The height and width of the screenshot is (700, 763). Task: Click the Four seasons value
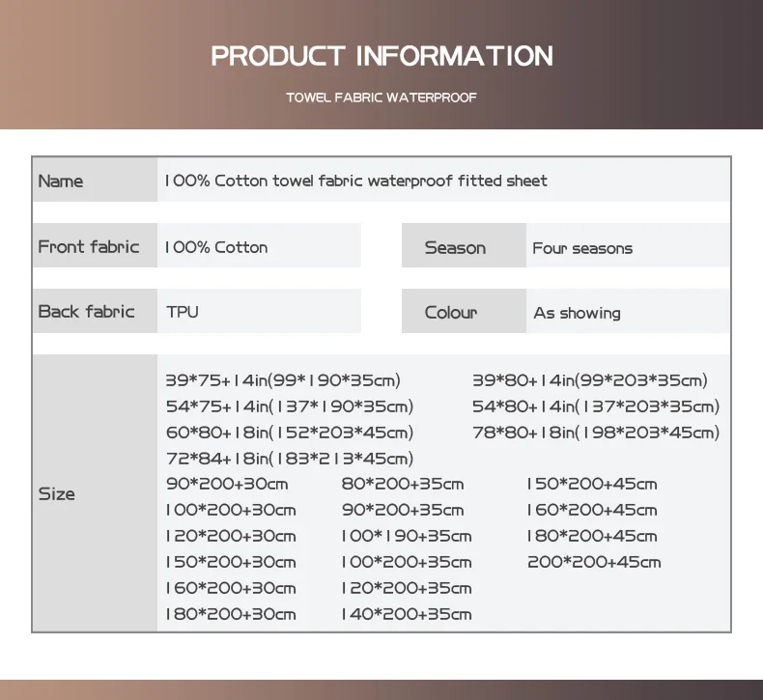click(582, 248)
